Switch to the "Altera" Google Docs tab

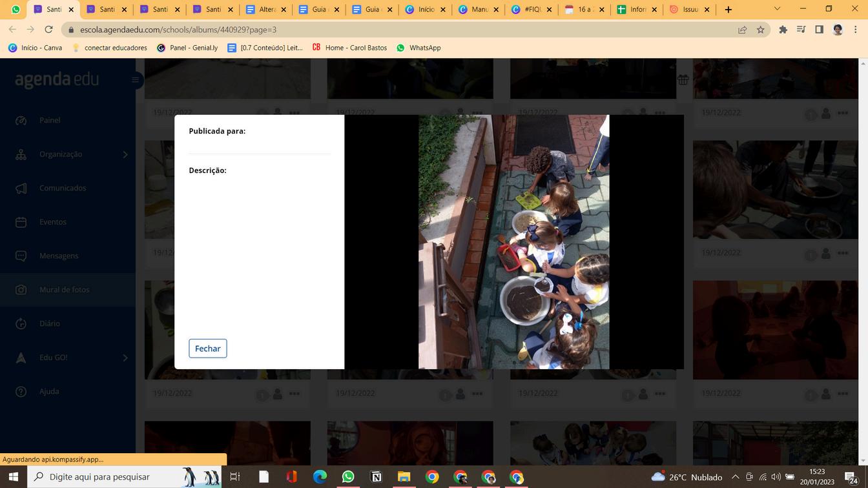[x=265, y=10]
